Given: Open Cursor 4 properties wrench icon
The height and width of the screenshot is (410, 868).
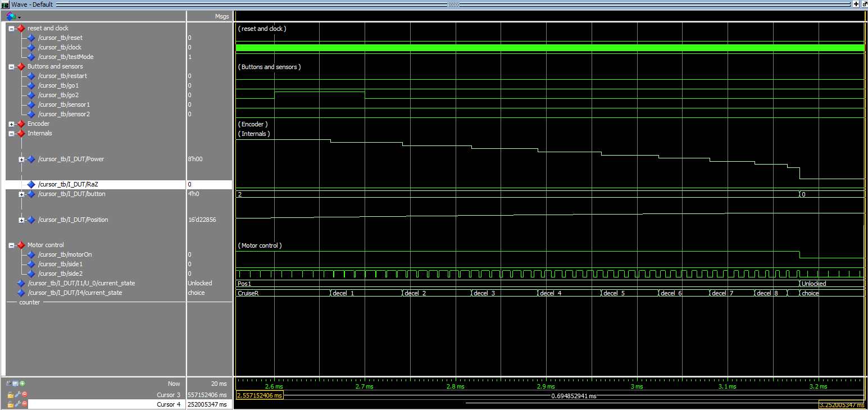Looking at the screenshot, I should pos(17,404).
